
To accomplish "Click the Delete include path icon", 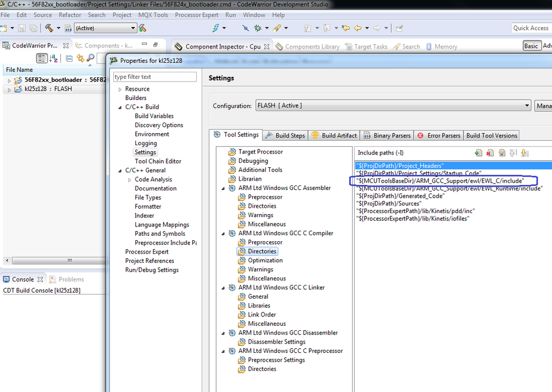I will coord(490,153).
